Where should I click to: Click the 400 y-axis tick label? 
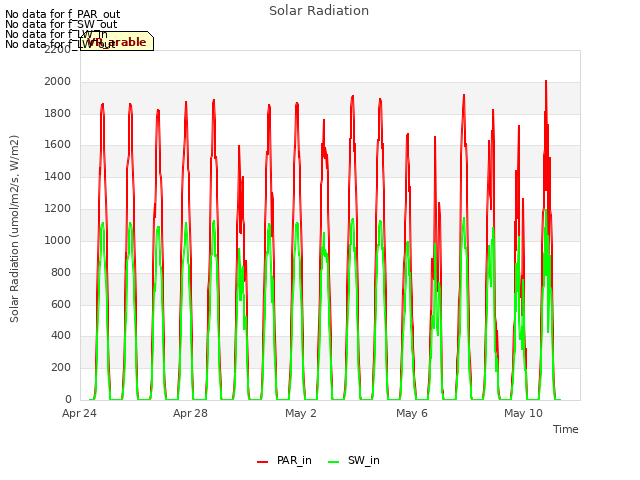pos(61,336)
